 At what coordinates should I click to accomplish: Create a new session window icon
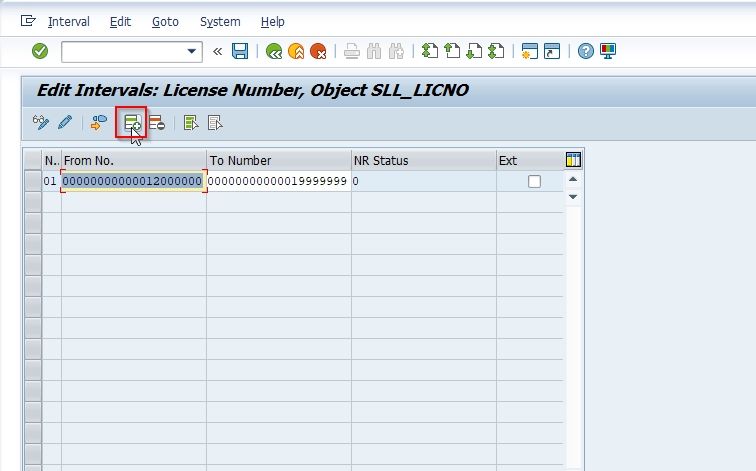pyautogui.click(x=529, y=51)
